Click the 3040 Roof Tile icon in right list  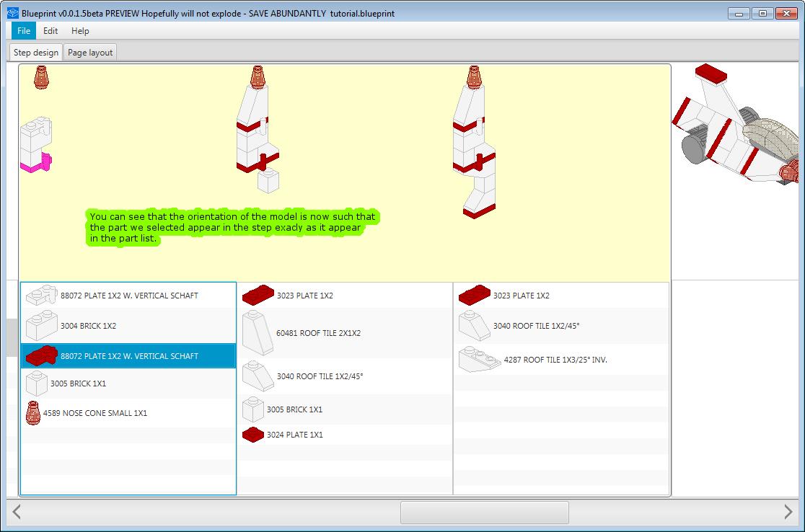[x=475, y=326]
